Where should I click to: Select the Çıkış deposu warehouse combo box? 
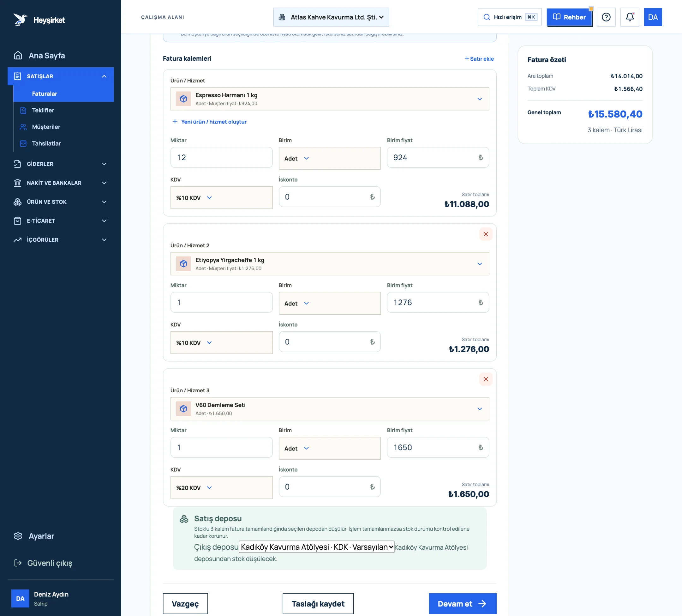[316, 547]
